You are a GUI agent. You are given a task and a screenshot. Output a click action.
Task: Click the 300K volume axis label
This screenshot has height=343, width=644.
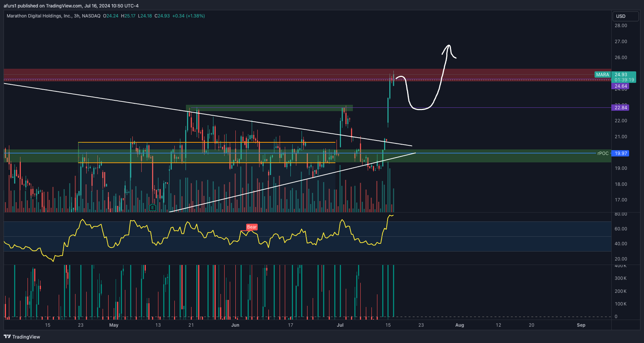(x=621, y=278)
